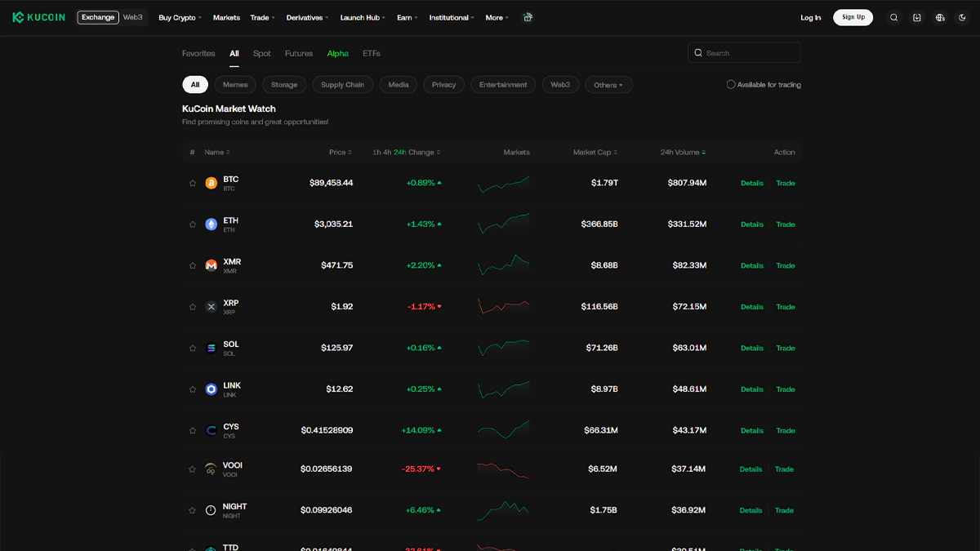
Task: Click the KuCoin logo in the header
Action: point(41,17)
